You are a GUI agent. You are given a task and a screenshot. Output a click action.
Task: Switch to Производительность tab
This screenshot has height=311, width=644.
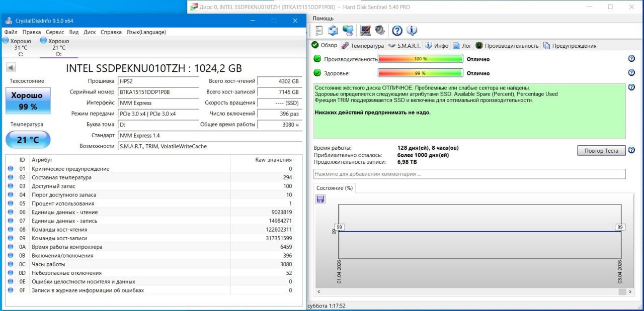(507, 46)
